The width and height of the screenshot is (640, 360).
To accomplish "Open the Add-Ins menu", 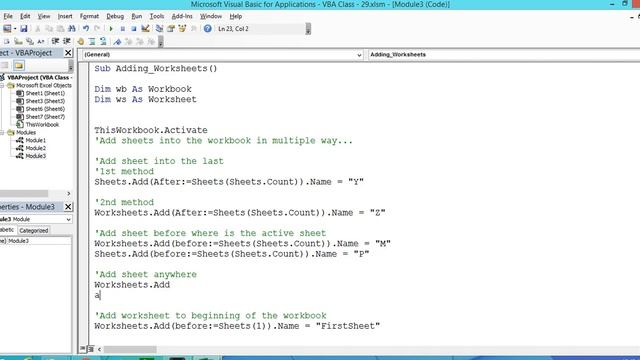I will (x=182, y=16).
